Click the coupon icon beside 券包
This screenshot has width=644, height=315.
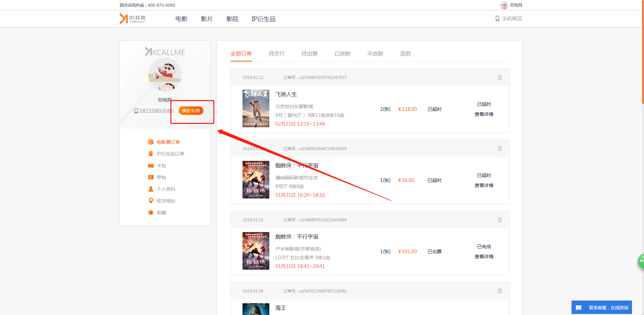[x=151, y=177]
